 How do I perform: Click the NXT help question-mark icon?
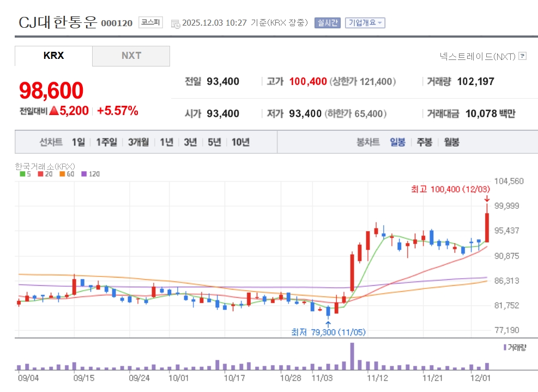pyautogui.click(x=522, y=56)
